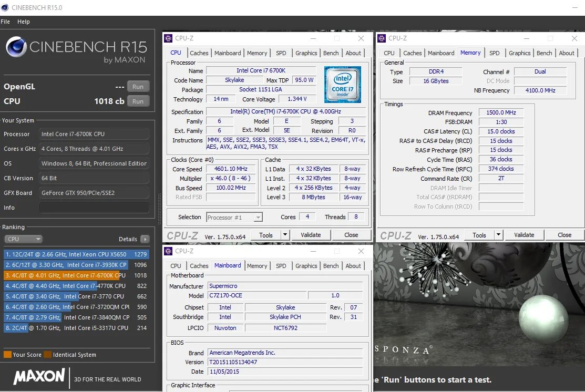Switch to Bench tab in Memory window
Image resolution: width=585 pixels, height=392 pixels.
(x=545, y=53)
